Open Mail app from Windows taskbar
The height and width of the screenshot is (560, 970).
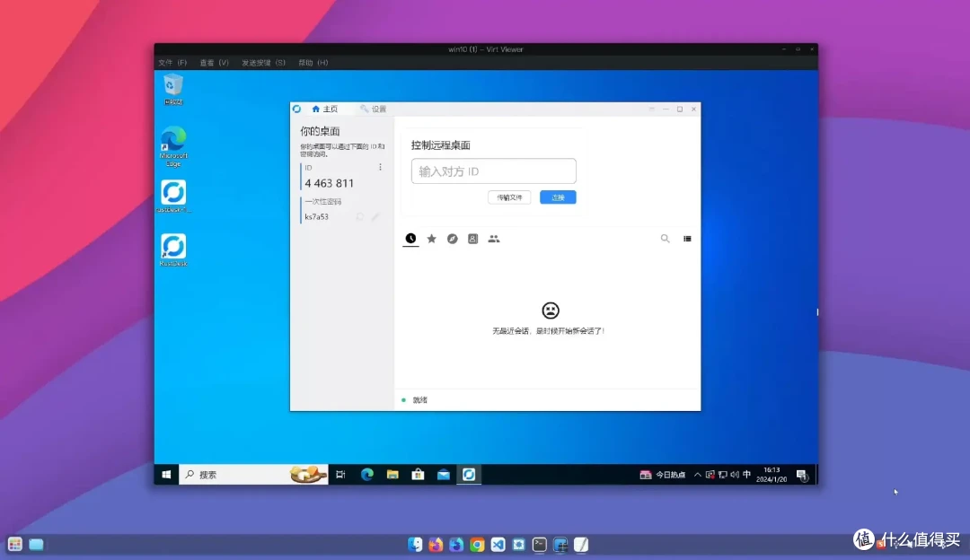(x=444, y=475)
